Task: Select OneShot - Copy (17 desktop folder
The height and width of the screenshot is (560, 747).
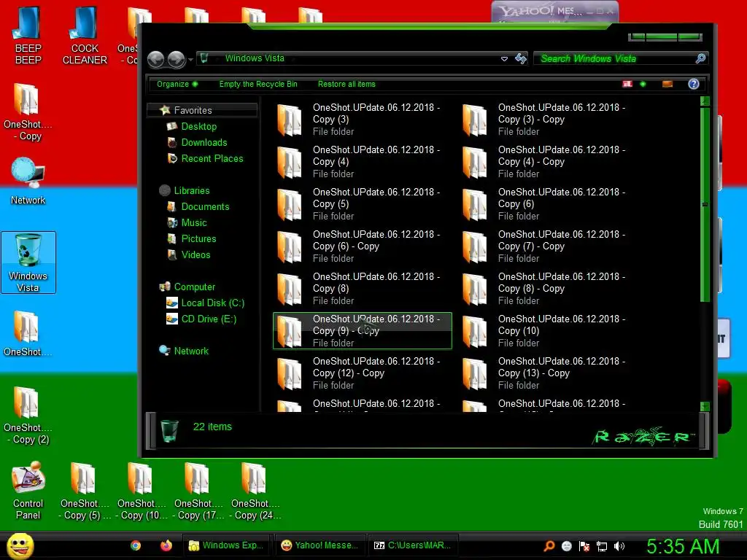Action: [198, 491]
